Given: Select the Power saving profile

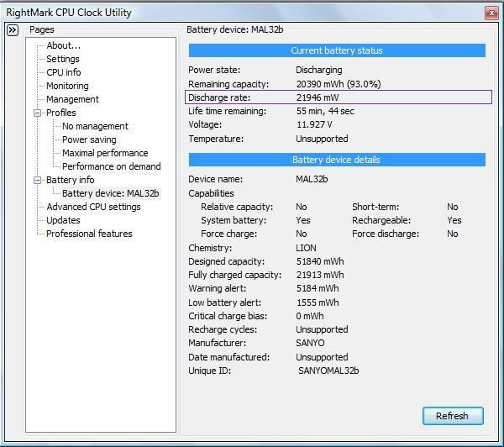Looking at the screenshot, I should click(x=89, y=139).
